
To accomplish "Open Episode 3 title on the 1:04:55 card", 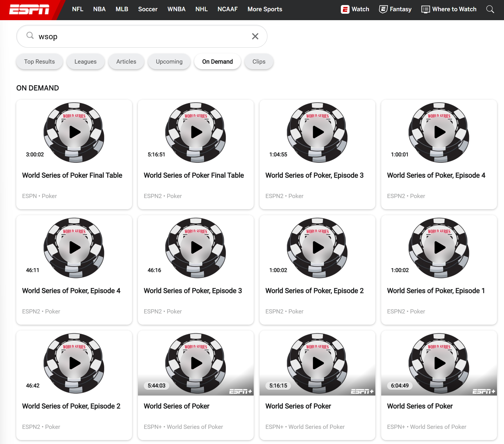I will click(315, 175).
